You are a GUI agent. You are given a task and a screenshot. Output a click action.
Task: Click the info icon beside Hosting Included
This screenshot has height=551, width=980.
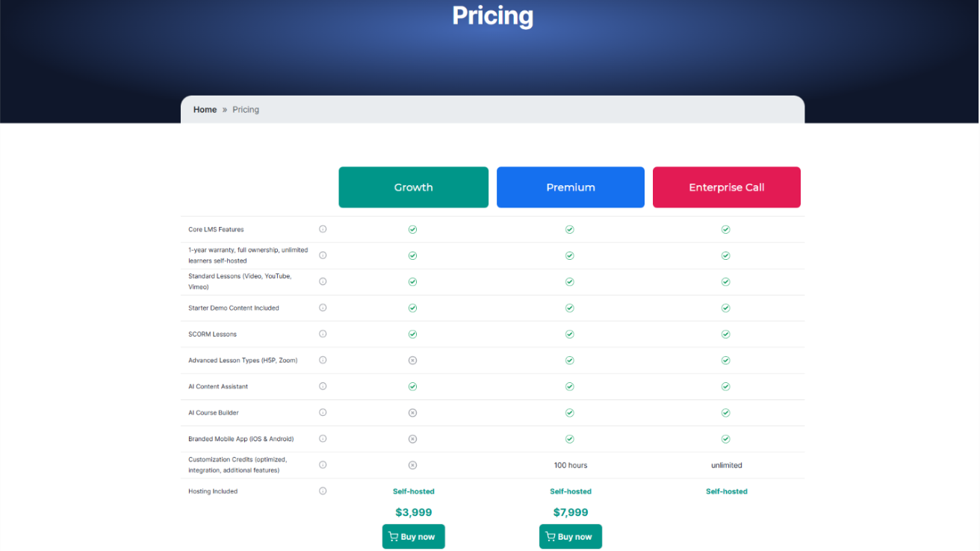coord(322,491)
